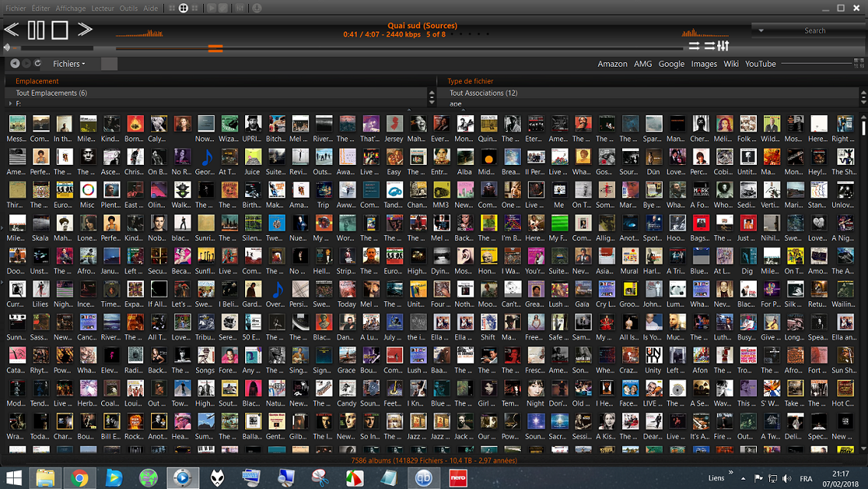The image size is (868, 489).
Task: Click the refresh arrow beside Fichiers
Action: point(38,64)
